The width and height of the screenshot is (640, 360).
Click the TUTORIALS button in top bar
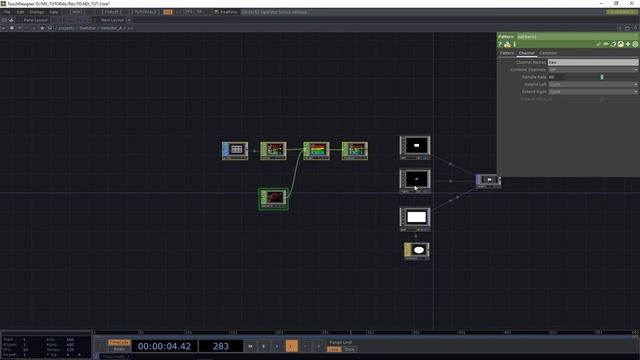(x=146, y=12)
